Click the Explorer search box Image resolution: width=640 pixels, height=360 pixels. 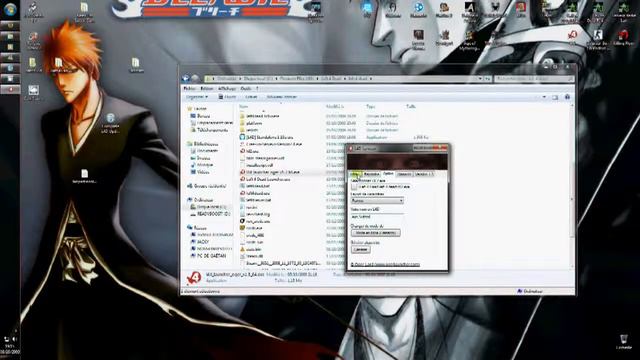click(534, 78)
